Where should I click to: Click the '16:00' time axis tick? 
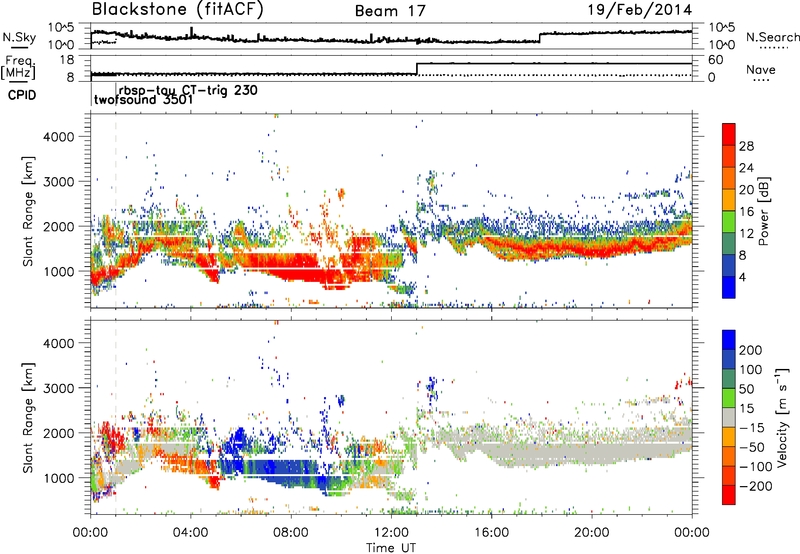pyautogui.click(x=491, y=533)
